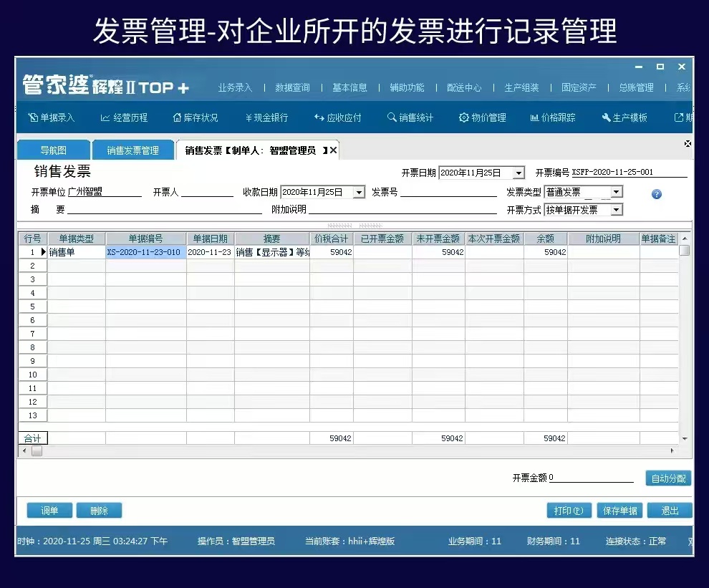
Task: Open 固定资产 menu
Action: 579,88
